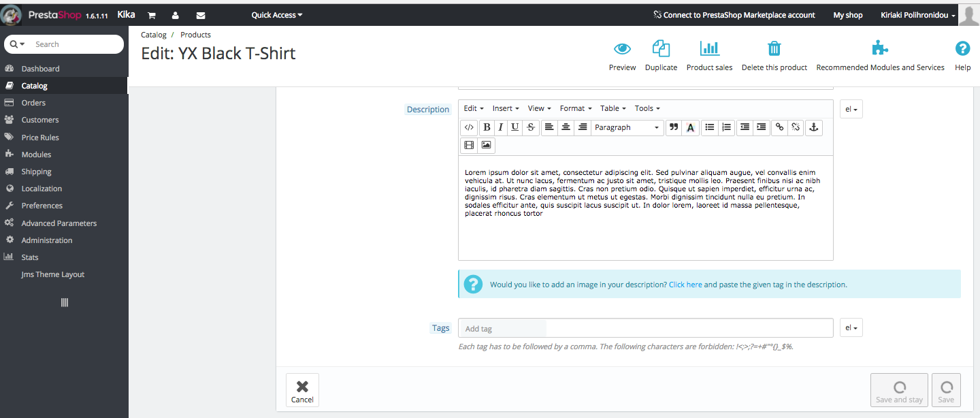This screenshot has height=418, width=980.
Task: Click the Save and stay button
Action: [899, 391]
